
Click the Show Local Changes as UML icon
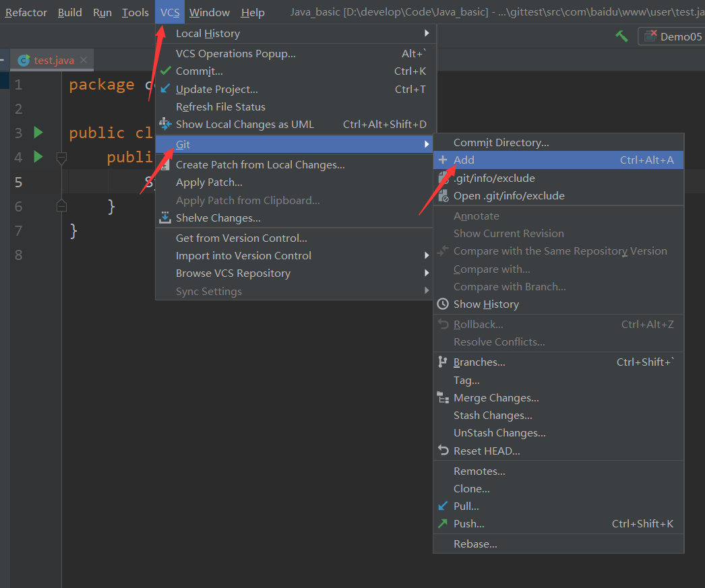(x=165, y=123)
